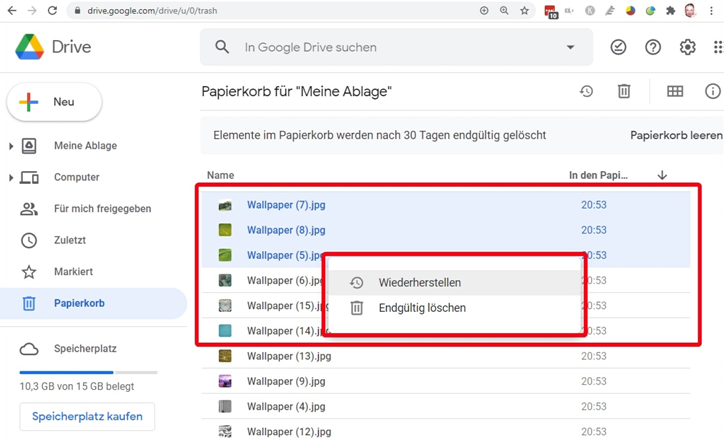The image size is (724, 442).
Task: Click thumbnail of Wallpaper (9).jpg
Action: 225,381
